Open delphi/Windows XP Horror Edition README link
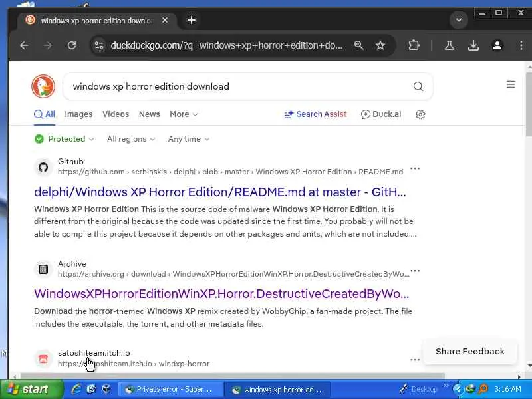This screenshot has height=399, width=532. click(220, 192)
